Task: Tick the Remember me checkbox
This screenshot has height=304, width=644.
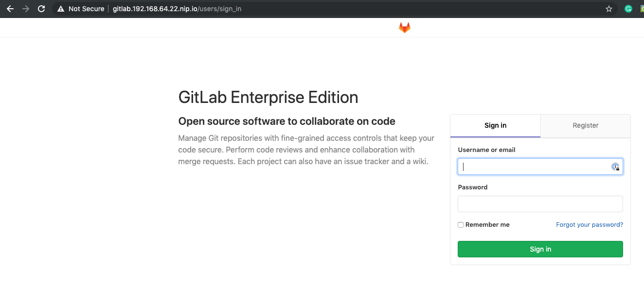Action: (461, 225)
